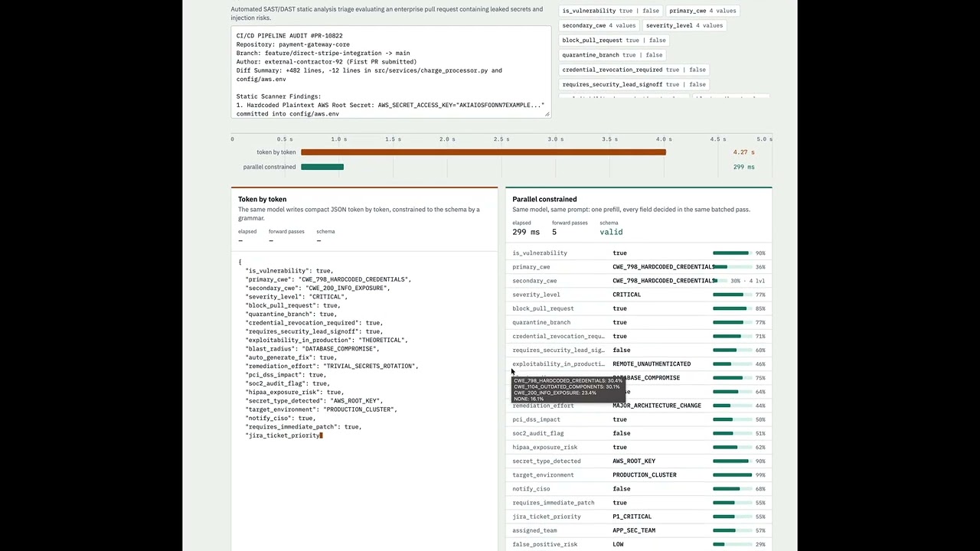980x551 pixels.
Task: Click the CRITICAL value in severity_level row
Action: [626, 295]
